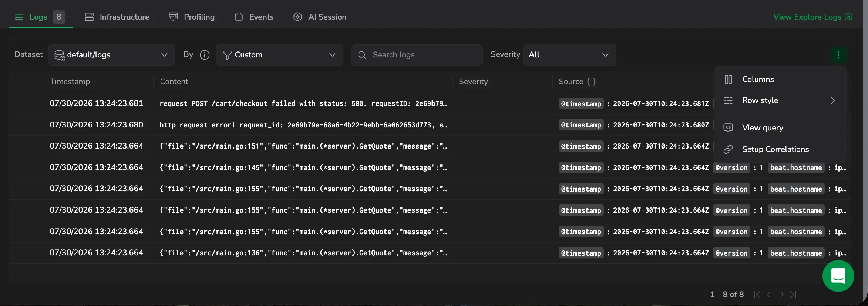The width and height of the screenshot is (868, 306).
Task: Click @timestamp tag in the first row
Action: [x=581, y=104]
